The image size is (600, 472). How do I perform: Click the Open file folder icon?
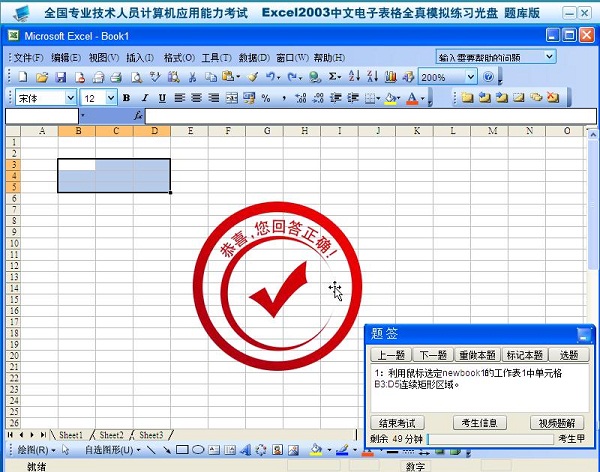click(x=42, y=77)
